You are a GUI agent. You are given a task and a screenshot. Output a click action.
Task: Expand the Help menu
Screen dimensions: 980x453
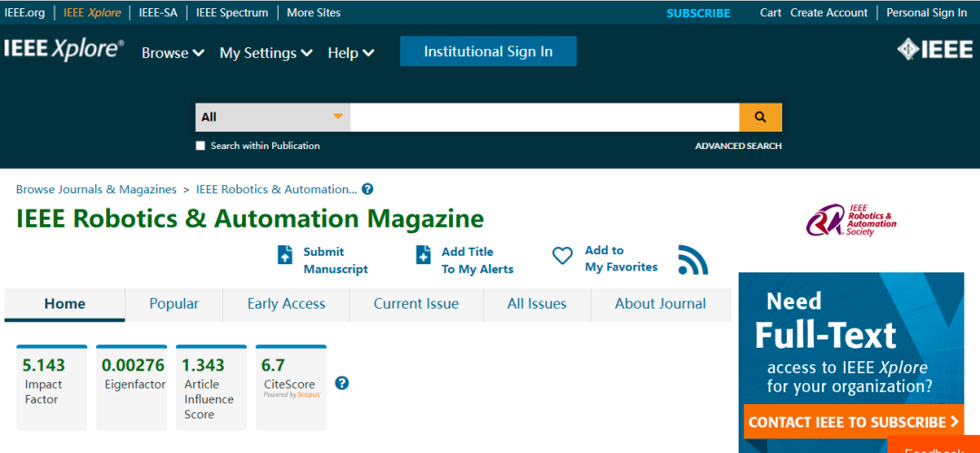click(350, 54)
